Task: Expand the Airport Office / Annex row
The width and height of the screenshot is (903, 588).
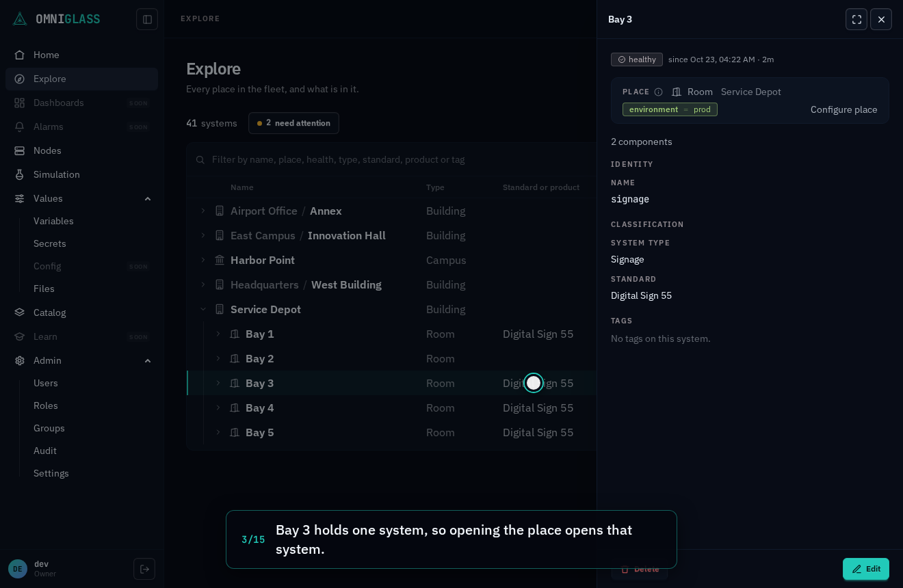Action: click(202, 211)
